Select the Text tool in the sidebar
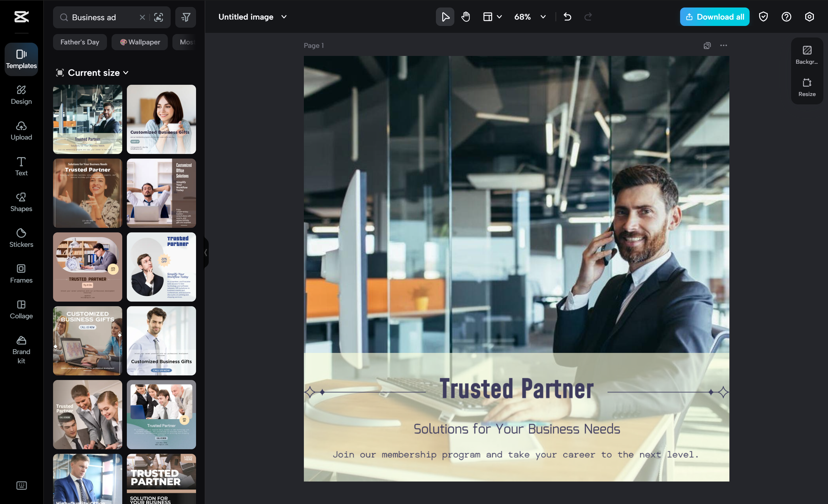Image resolution: width=828 pixels, height=504 pixels. click(x=21, y=166)
